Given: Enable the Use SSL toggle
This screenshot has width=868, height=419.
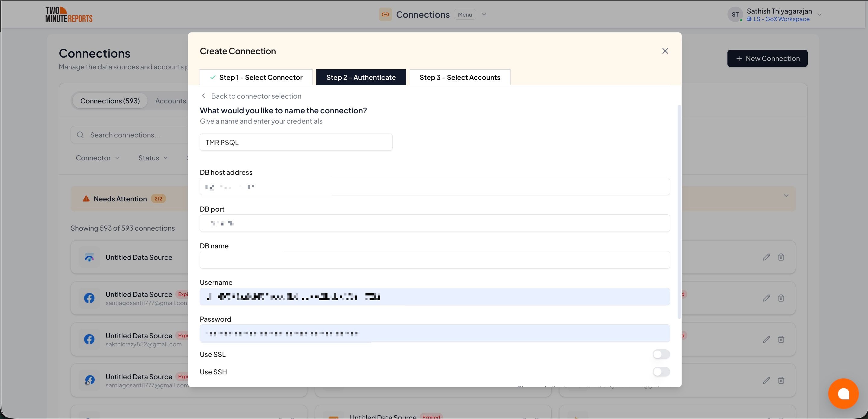Looking at the screenshot, I should pos(661,354).
